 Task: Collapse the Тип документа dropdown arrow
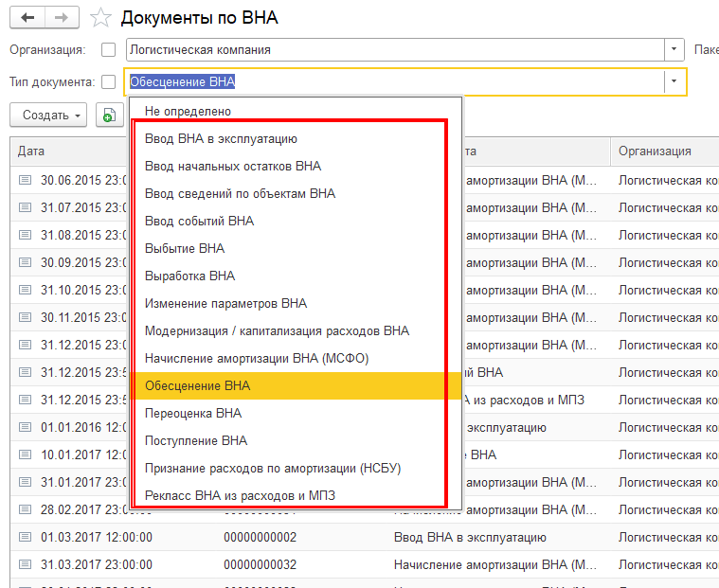(x=674, y=81)
